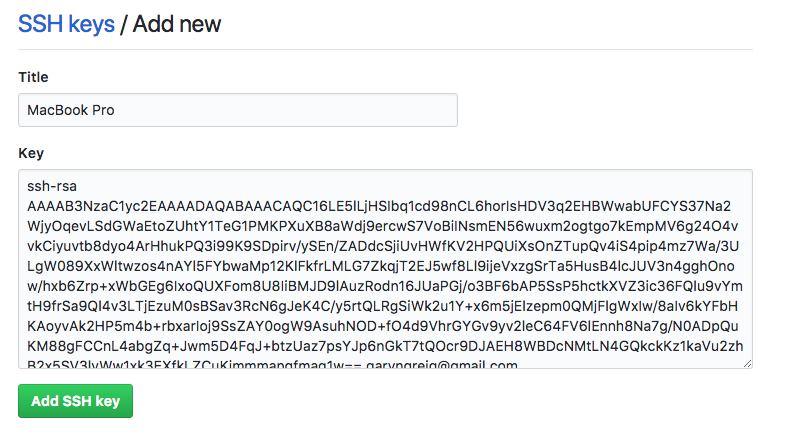Click the key line starting with AAAAB3NzaC1yc2E
This screenshot has width=798, height=436.
point(380,206)
